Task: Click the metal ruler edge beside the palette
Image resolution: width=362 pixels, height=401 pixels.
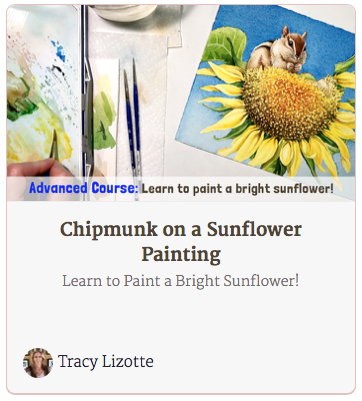Action: coord(87,100)
